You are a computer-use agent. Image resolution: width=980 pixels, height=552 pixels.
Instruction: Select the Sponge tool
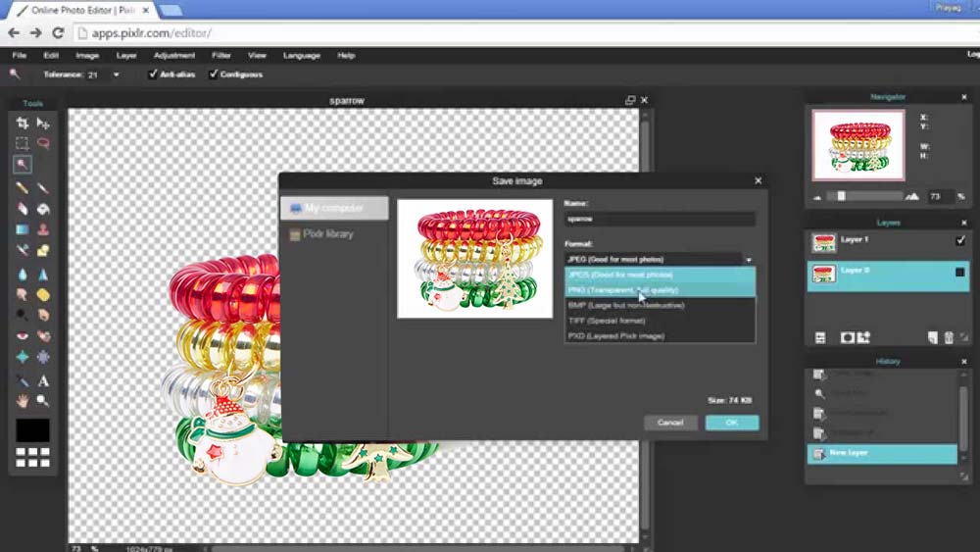43,294
